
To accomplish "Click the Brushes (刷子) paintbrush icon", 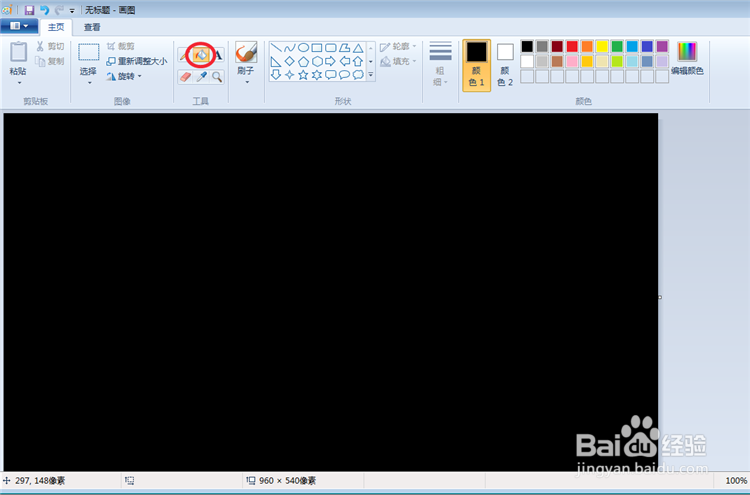I will (246, 52).
